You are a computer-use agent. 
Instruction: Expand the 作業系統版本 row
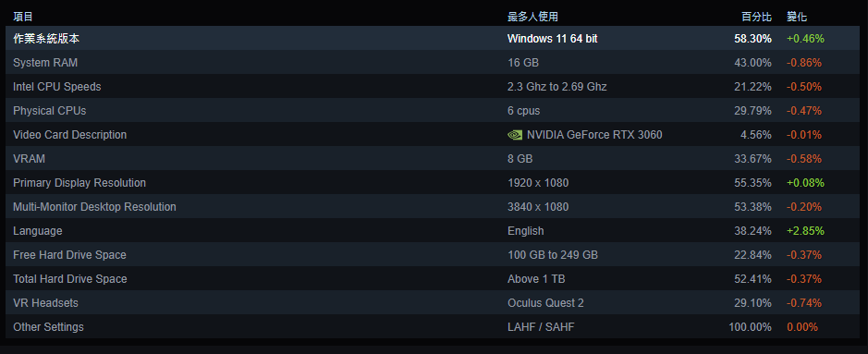[x=433, y=39]
